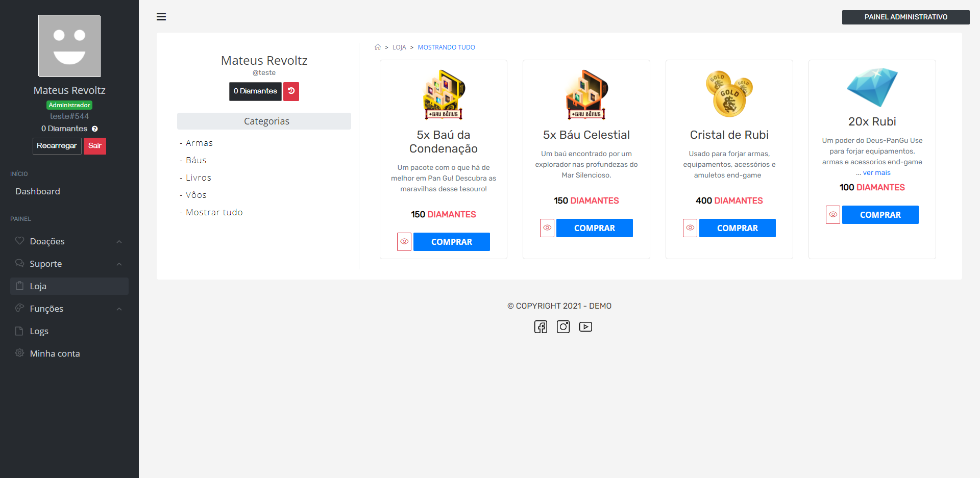Screen dimensions: 980x478
Task: Expand the Funções sidebar submenu
Action: [x=69, y=309]
